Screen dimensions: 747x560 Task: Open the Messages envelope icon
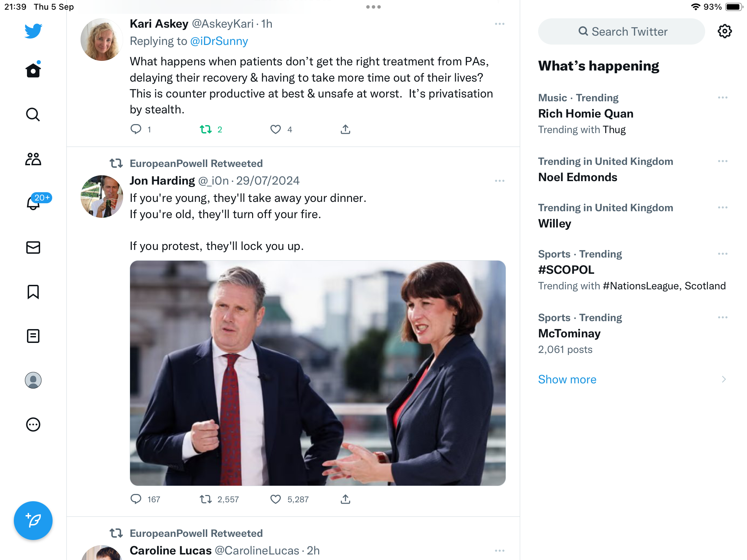click(x=33, y=248)
